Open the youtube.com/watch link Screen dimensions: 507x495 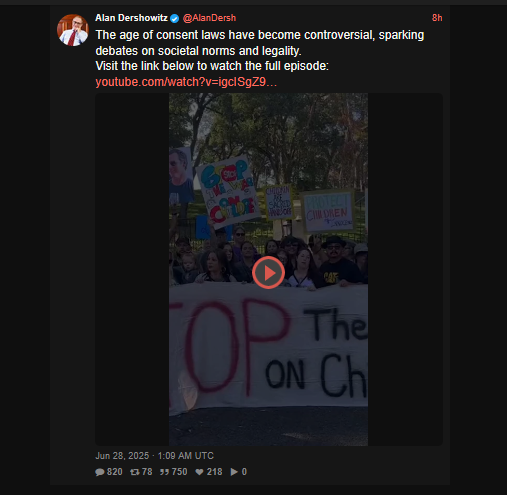(186, 82)
